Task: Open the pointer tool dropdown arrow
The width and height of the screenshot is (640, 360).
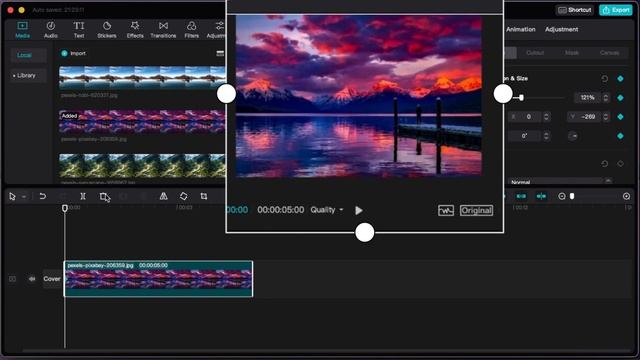Action: pos(24,197)
